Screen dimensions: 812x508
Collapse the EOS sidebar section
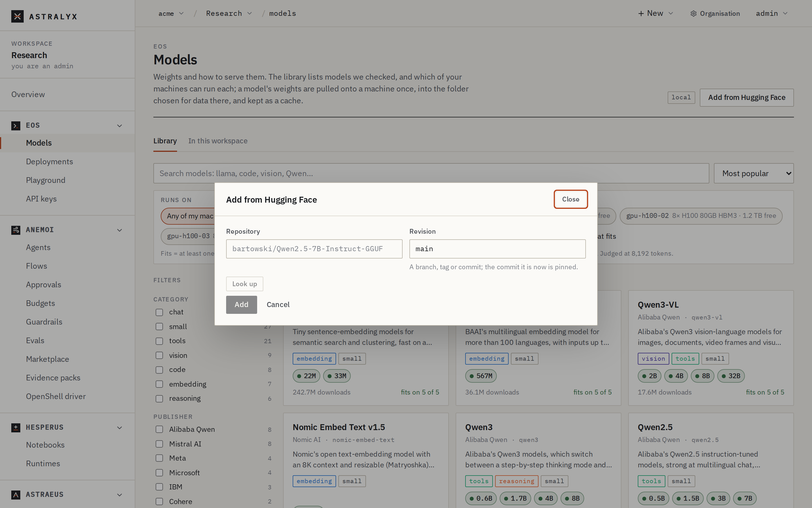(120, 126)
